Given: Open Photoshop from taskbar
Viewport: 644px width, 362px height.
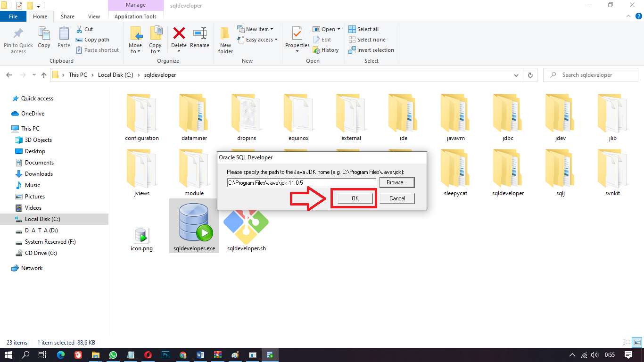Looking at the screenshot, I should coord(165,355).
